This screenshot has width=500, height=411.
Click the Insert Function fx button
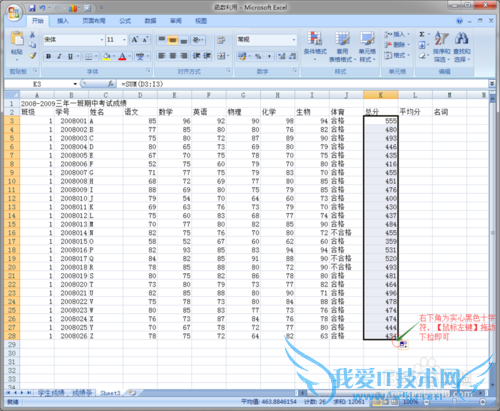pos(111,84)
